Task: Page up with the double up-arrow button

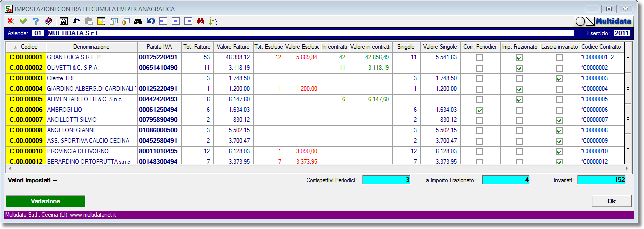Action: 628,88
